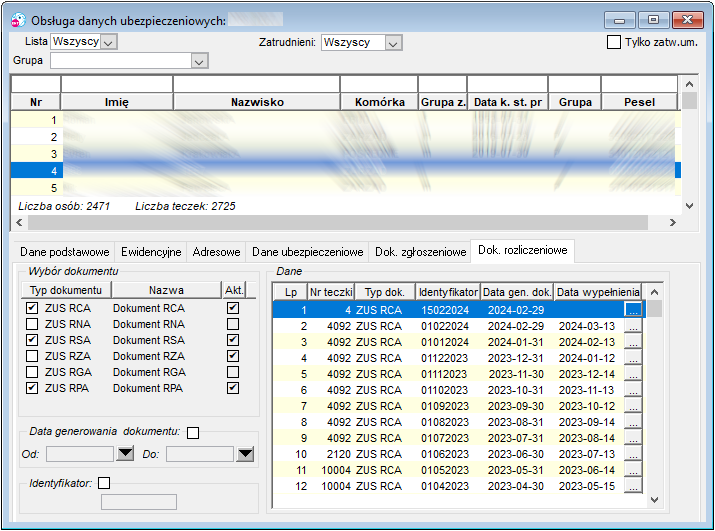Click scroll down arrow of employee list

[x=689, y=206]
